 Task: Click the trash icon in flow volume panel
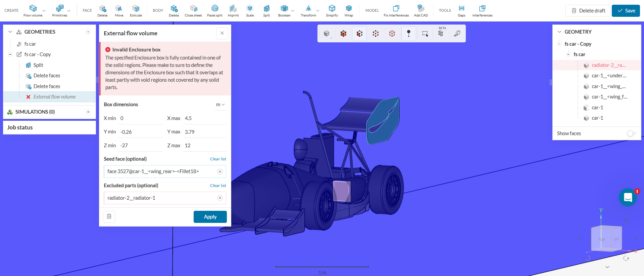pyautogui.click(x=109, y=216)
